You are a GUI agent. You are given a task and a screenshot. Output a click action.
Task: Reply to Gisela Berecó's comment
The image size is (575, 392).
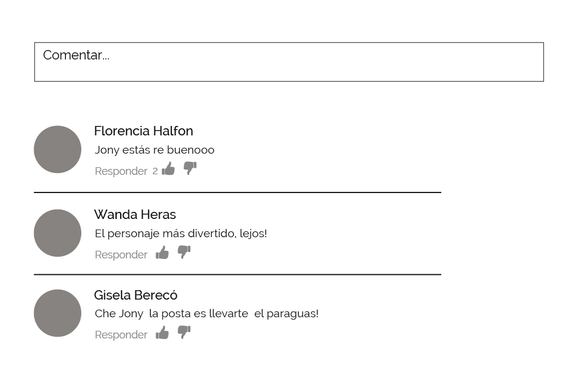[121, 335]
